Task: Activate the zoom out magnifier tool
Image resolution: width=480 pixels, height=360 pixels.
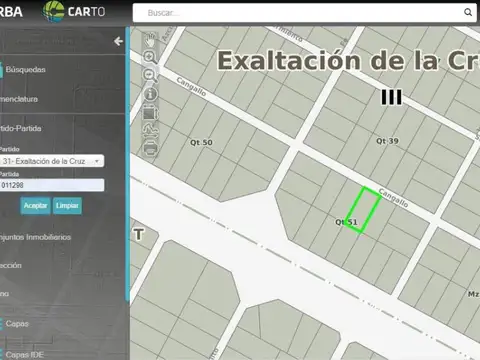Action: click(151, 75)
